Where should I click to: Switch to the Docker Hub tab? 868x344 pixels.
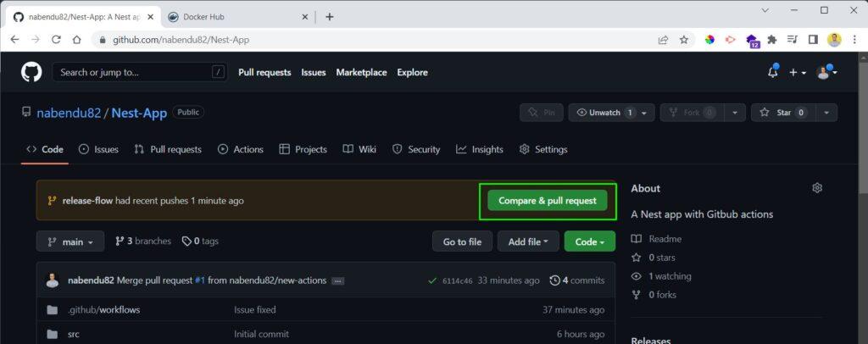tap(238, 17)
